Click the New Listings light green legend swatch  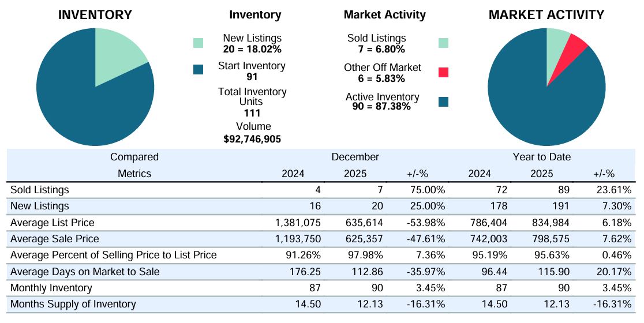tap(199, 43)
